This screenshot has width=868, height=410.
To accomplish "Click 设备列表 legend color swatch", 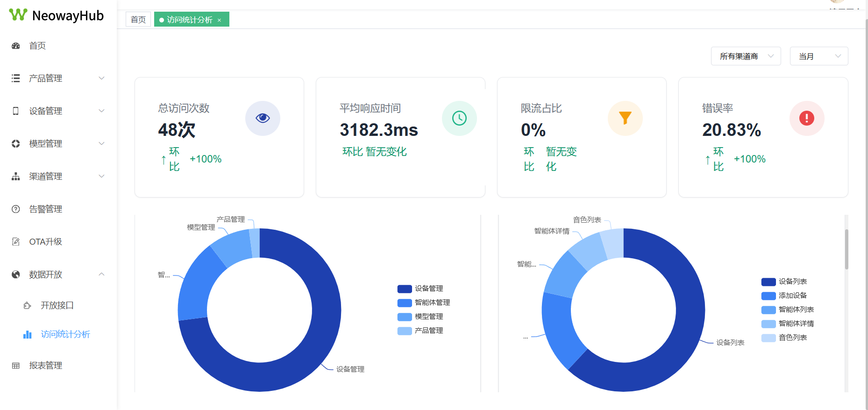I will coord(768,282).
